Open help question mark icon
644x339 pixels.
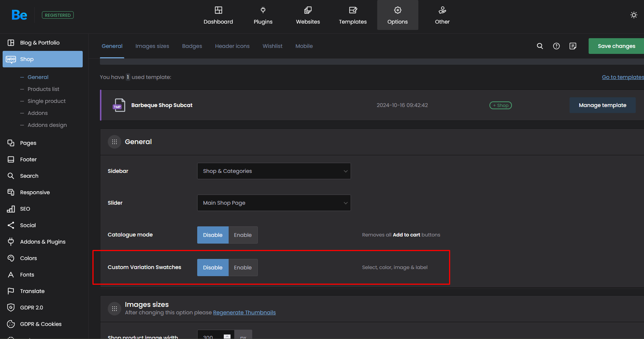(556, 46)
